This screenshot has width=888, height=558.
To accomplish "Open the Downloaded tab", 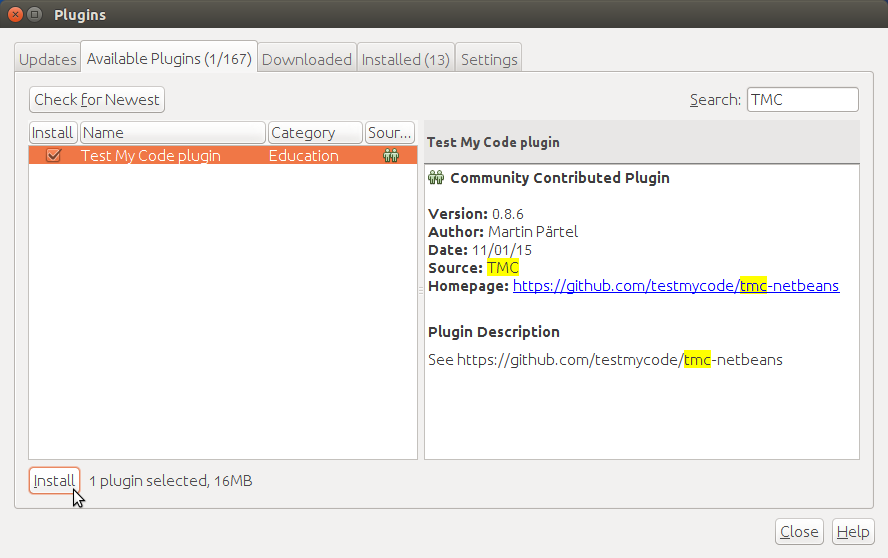I will tap(307, 59).
